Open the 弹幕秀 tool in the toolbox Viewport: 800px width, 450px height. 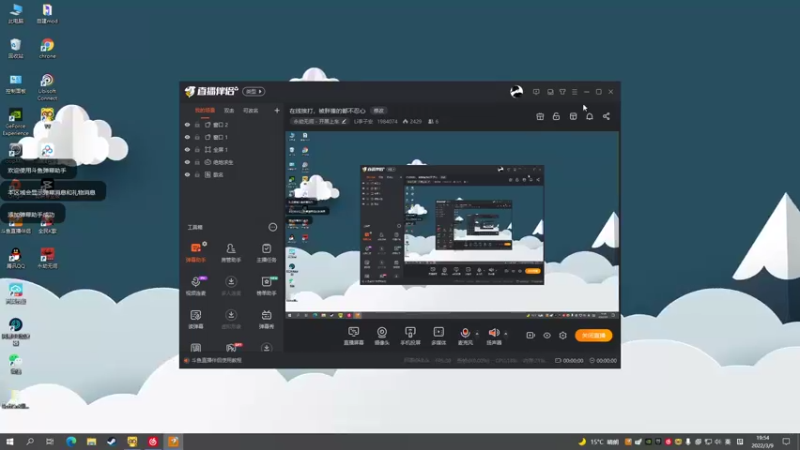266,319
